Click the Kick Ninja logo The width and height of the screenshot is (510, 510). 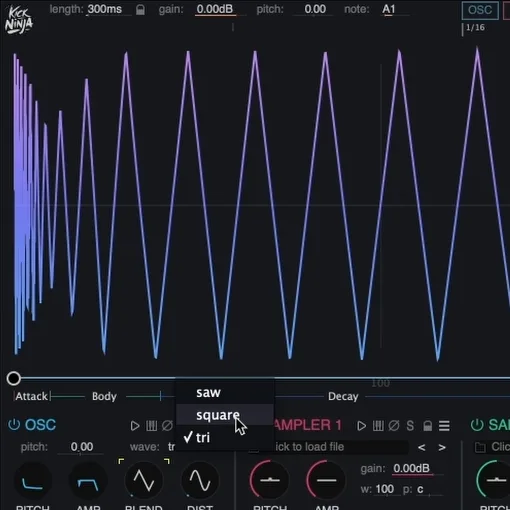coord(19,20)
